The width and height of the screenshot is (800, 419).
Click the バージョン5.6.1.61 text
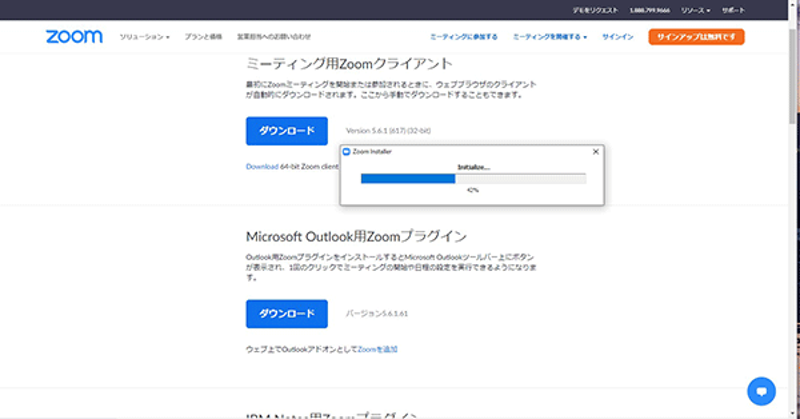[377, 313]
